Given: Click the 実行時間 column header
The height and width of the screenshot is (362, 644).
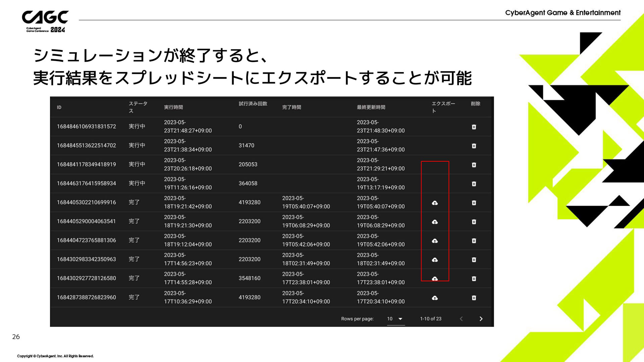Looking at the screenshot, I should (173, 107).
